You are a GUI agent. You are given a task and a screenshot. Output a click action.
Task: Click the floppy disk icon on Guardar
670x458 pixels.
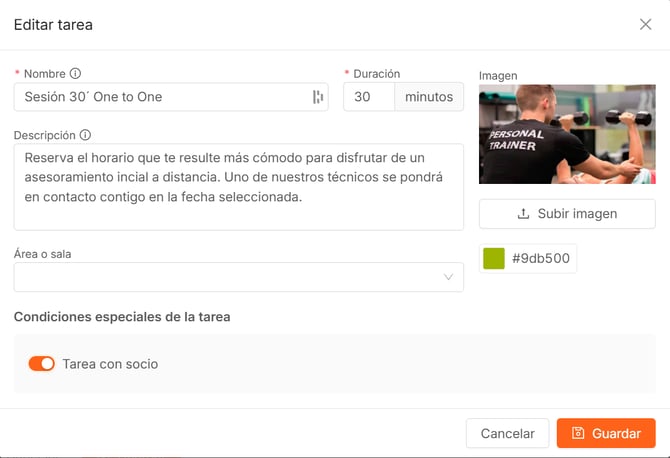point(577,433)
